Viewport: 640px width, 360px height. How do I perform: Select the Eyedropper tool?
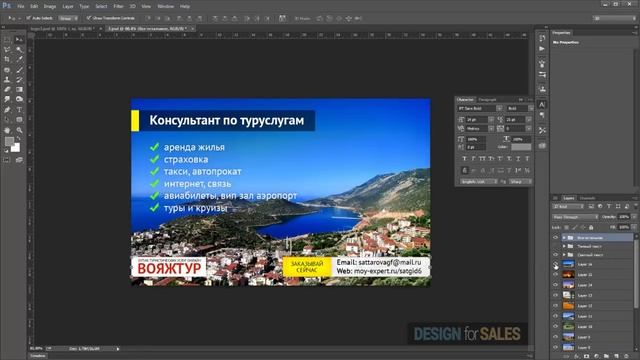(19, 60)
